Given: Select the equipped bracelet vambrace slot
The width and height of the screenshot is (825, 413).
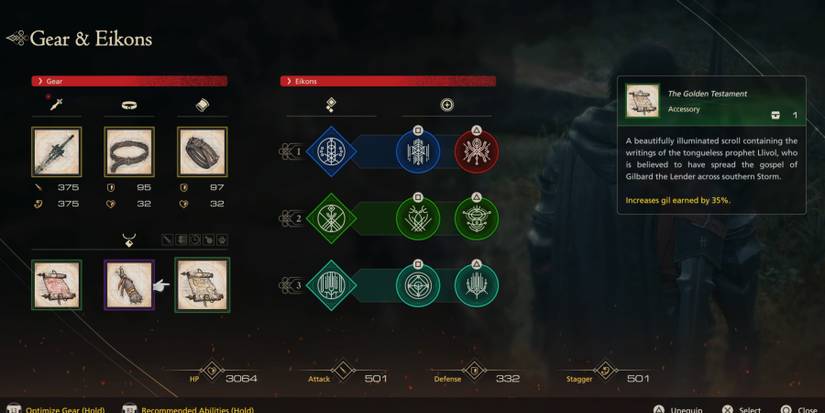Looking at the screenshot, I should coord(203,152).
